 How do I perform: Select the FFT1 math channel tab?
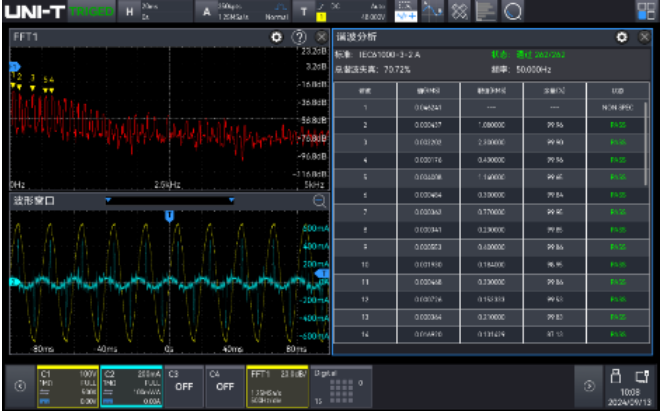276,384
